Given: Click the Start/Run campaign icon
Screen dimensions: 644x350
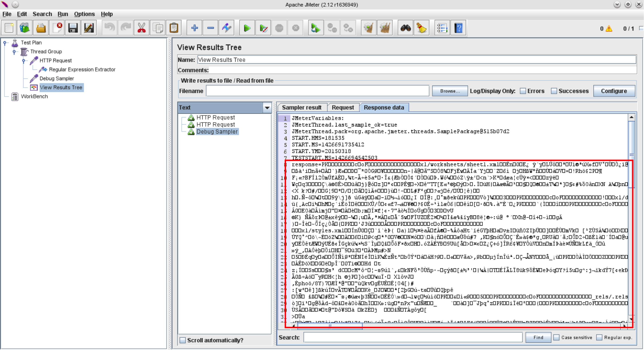Looking at the screenshot, I should coord(246,28).
